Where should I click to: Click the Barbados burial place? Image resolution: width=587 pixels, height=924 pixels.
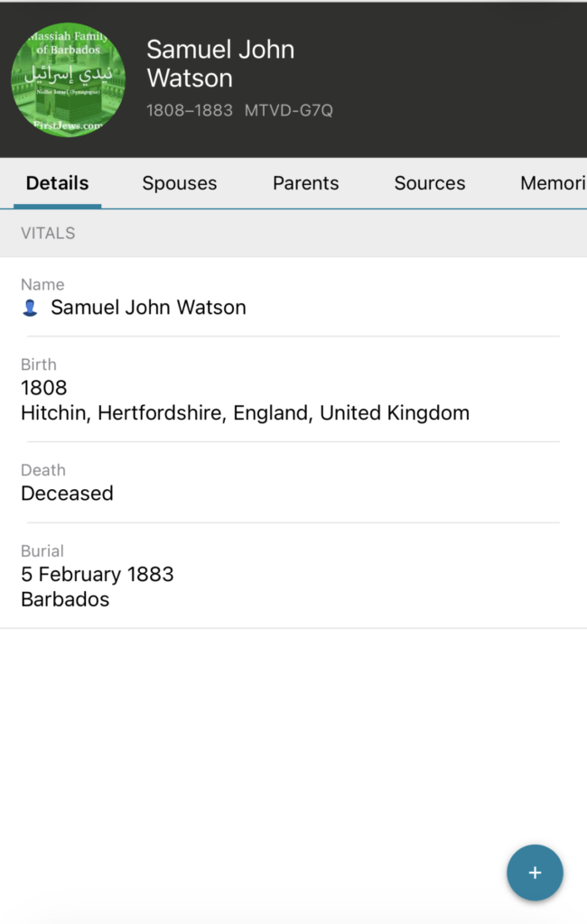coord(65,599)
